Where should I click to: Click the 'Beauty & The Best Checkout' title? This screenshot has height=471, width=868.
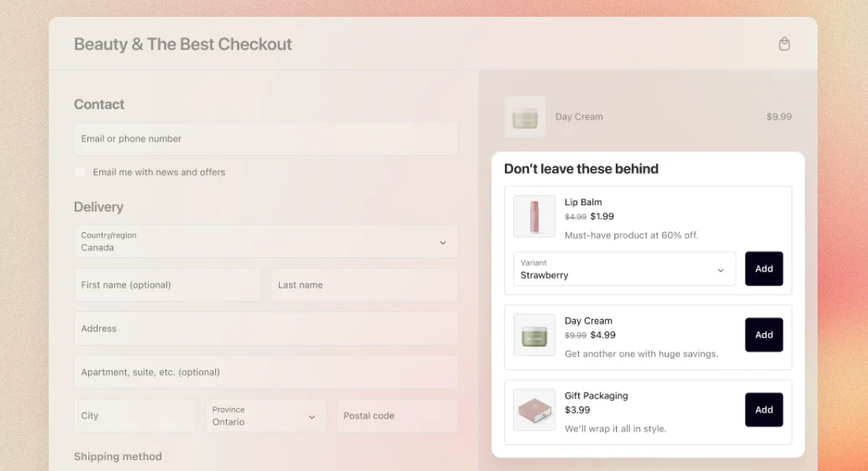click(x=182, y=45)
